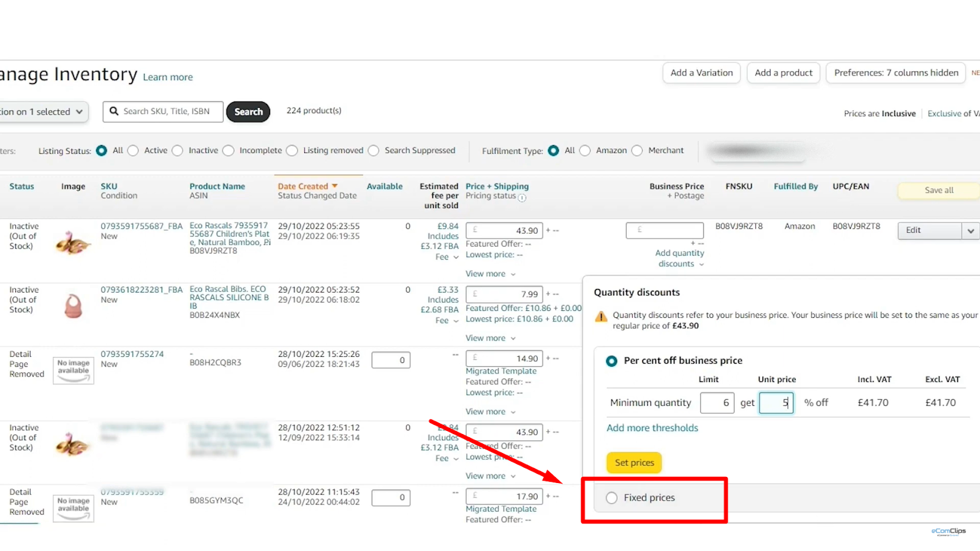Open the Eco Rascal Bibs product name link
The height and width of the screenshot is (551, 980).
point(229,298)
